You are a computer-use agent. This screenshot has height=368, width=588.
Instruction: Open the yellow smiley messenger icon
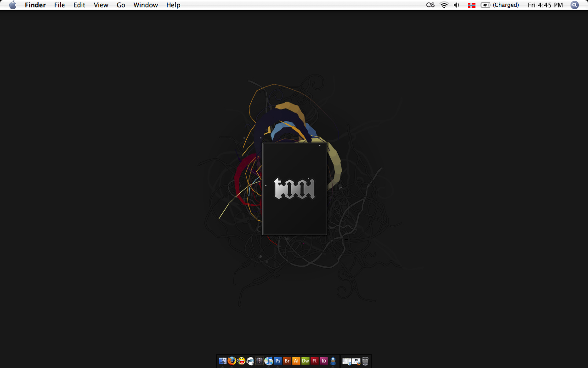tap(241, 361)
